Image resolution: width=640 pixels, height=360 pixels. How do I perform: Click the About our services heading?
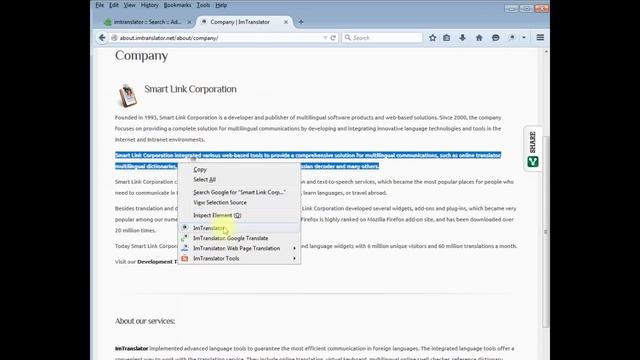tap(145, 321)
